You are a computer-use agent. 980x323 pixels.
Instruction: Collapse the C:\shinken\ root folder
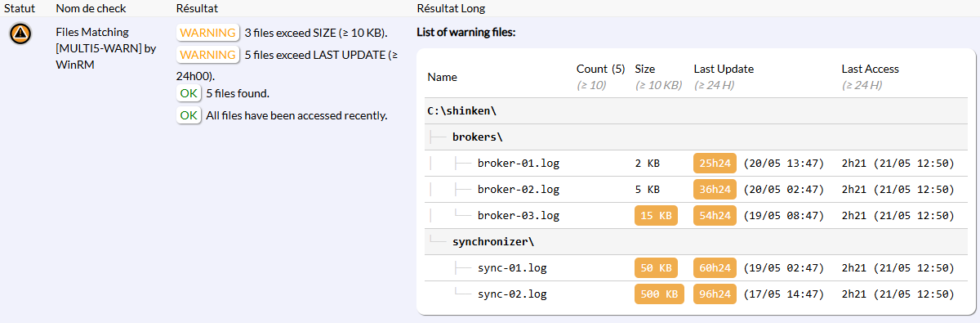[462, 110]
